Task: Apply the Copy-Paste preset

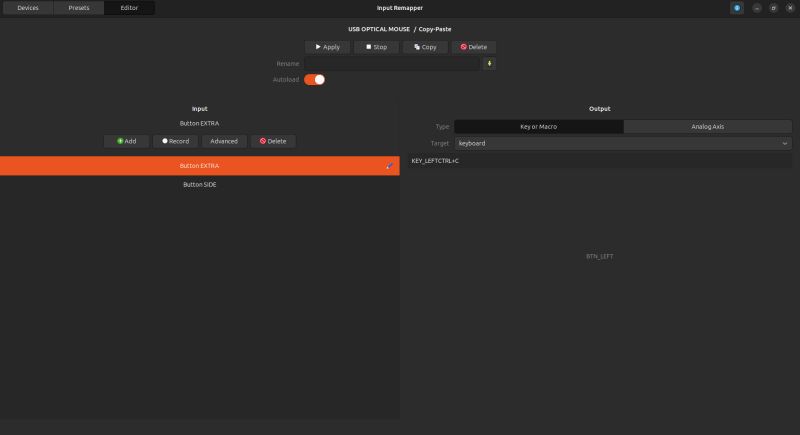Action: (327, 47)
